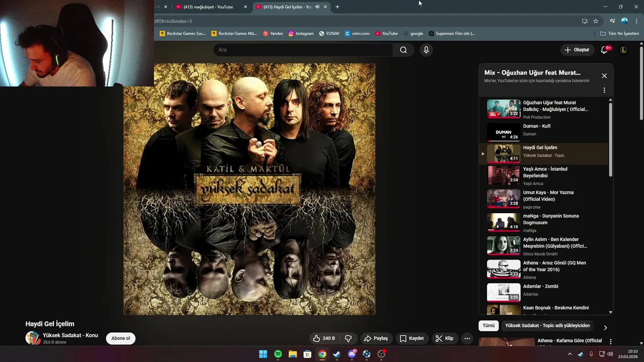Open Chrome profile avatar
Image resolution: width=644 pixels, height=362 pixels.
(624, 21)
